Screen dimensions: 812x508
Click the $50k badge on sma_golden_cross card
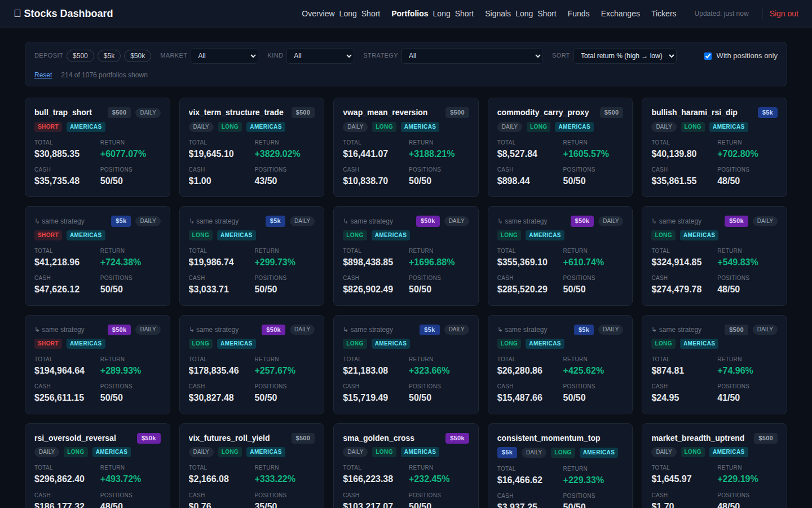tap(457, 438)
